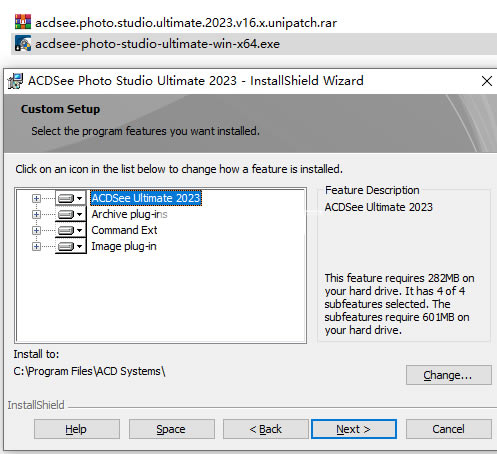This screenshot has height=454, width=497.
Task: Click the install path C:\Program Files\ACD Systems\
Action: [x=89, y=371]
